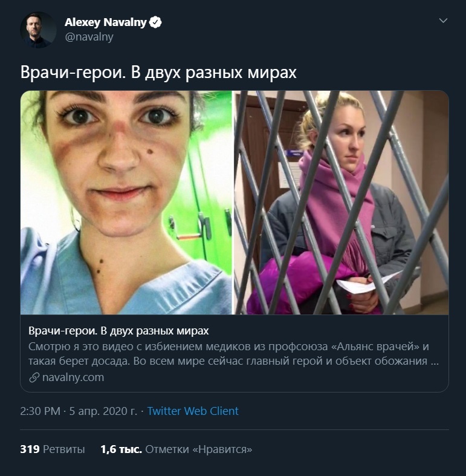
Task: Open the right photo of woman behind bars
Action: (341, 203)
